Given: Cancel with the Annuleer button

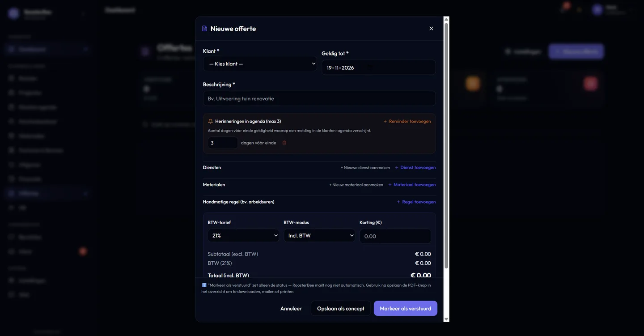Looking at the screenshot, I should pyautogui.click(x=291, y=308).
